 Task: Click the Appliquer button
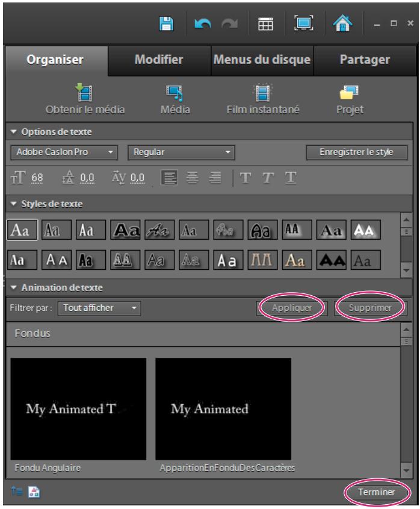(x=292, y=308)
